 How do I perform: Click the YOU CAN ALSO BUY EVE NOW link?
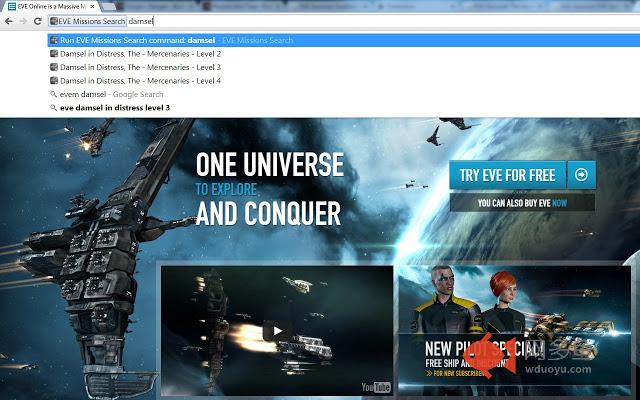click(522, 203)
